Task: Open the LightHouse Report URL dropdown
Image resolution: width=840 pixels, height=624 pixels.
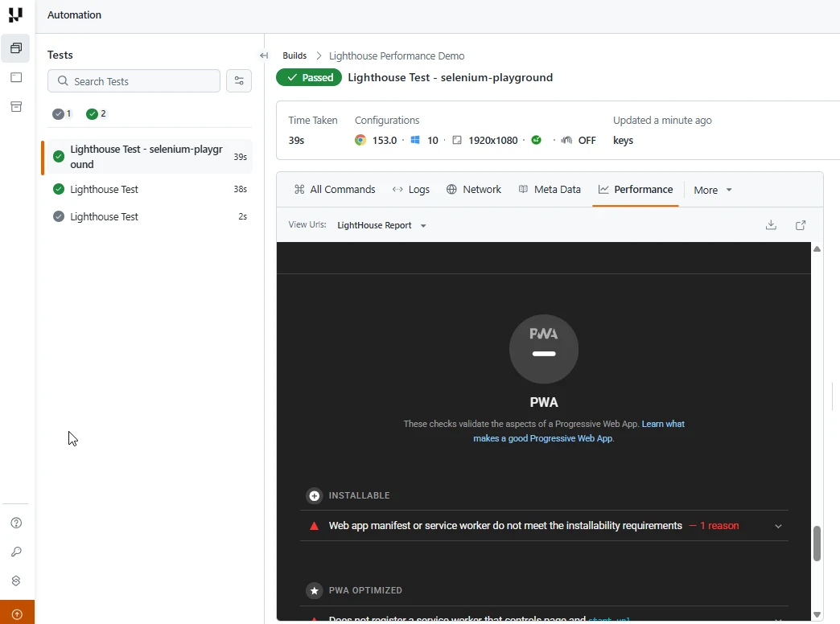Action: pyautogui.click(x=381, y=225)
